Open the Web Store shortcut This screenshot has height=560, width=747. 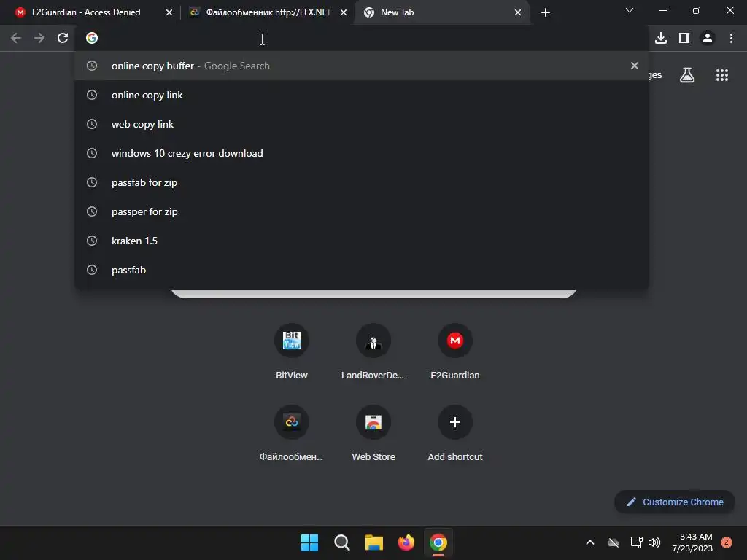coord(373,433)
